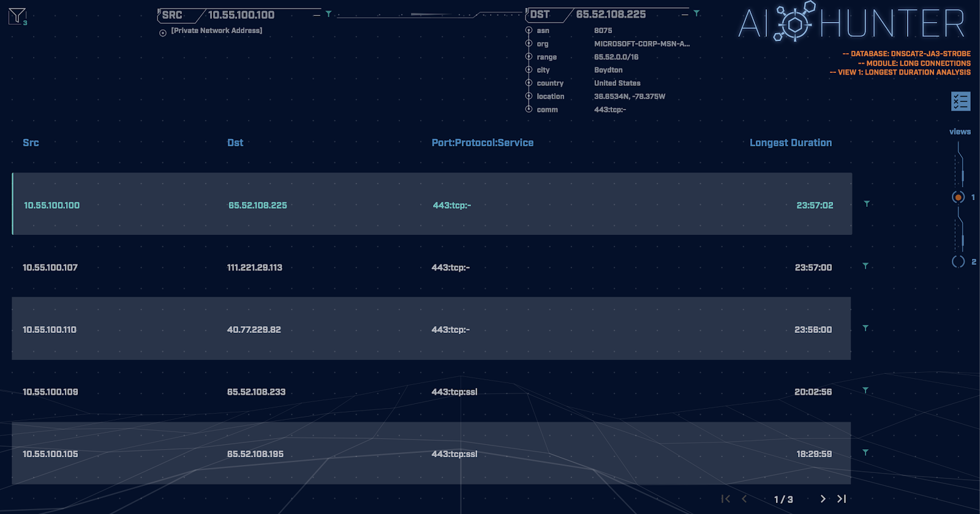Viewport: 980px width, 514px height.
Task: Select source 10.55.100.109 in the table
Action: click(50, 392)
